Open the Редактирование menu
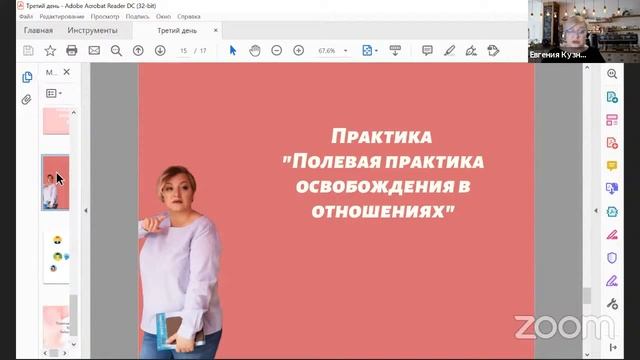640x360 pixels. pyautogui.click(x=62, y=17)
